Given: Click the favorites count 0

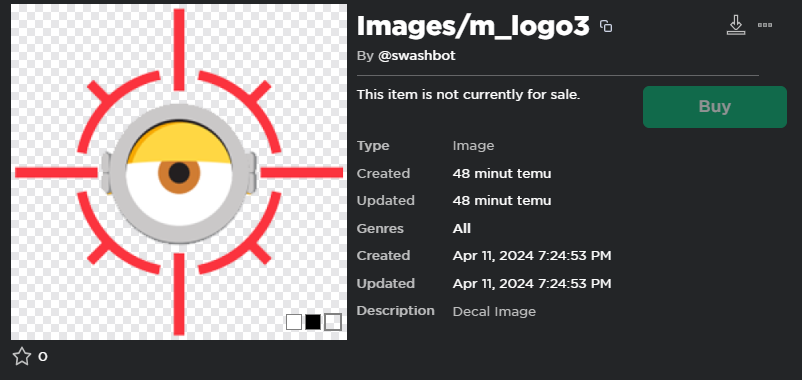Looking at the screenshot, I should tap(43, 357).
